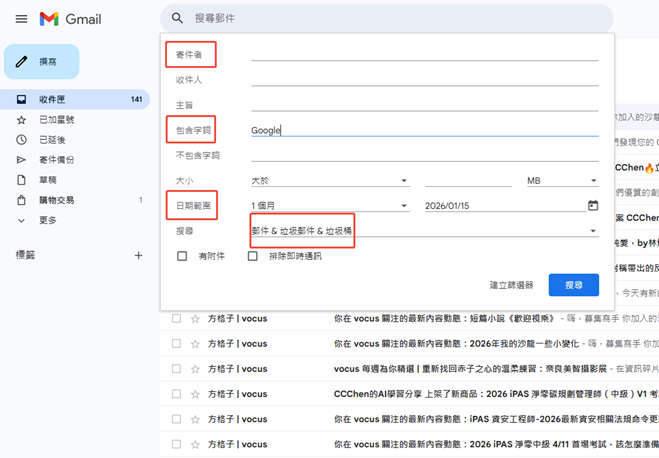Click the blue 搜尋 search button
The image size is (659, 458).
click(574, 285)
